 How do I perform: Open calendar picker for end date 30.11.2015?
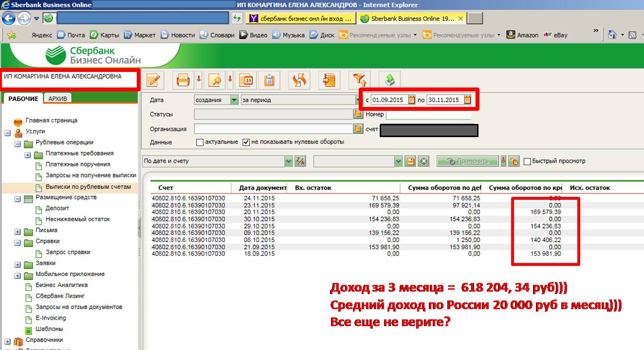pos(467,100)
